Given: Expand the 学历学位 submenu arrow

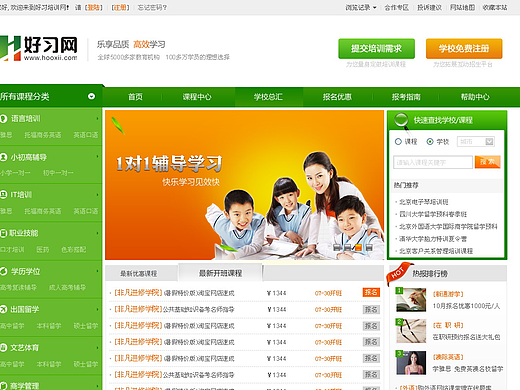Looking at the screenshot, I should coord(97,271).
